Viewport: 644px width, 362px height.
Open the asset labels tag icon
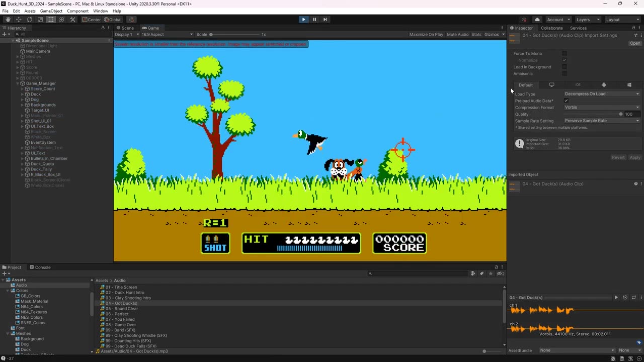point(639,342)
